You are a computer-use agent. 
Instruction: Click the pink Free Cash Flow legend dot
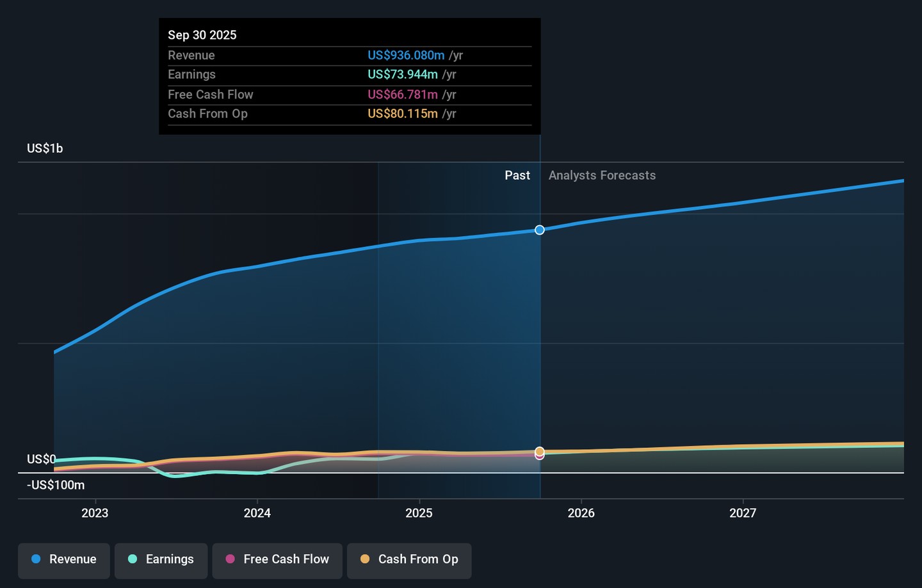pyautogui.click(x=230, y=559)
